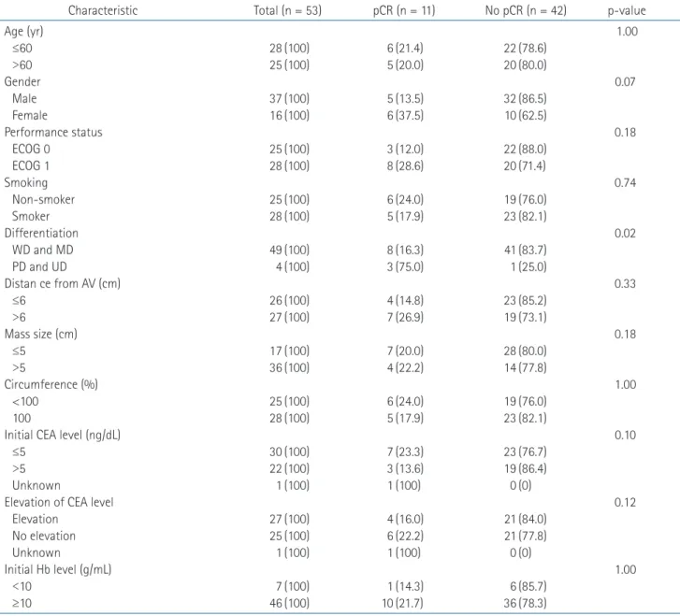Select 'Initial CEA level (ng/dL)' label
The height and width of the screenshot is (616, 680).
[x=63, y=435]
